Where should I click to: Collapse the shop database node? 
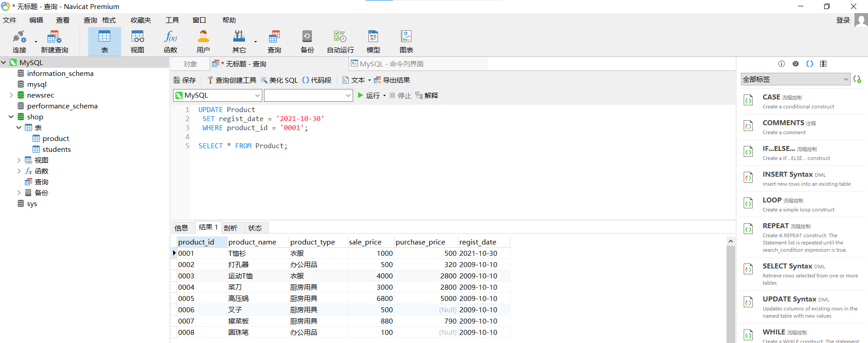[x=11, y=117]
